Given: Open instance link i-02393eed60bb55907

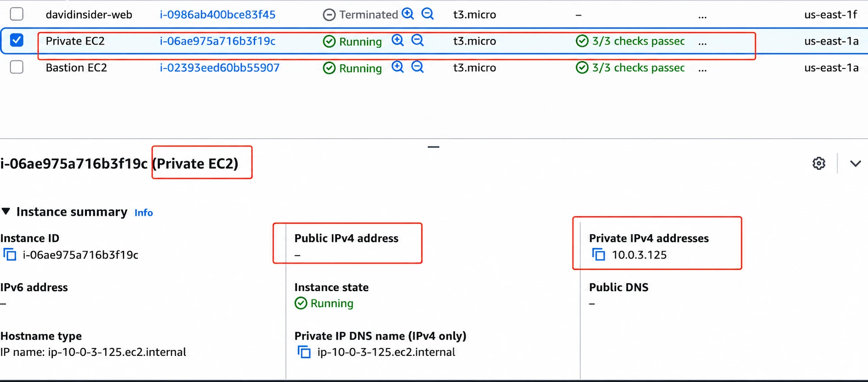Looking at the screenshot, I should [x=219, y=68].
